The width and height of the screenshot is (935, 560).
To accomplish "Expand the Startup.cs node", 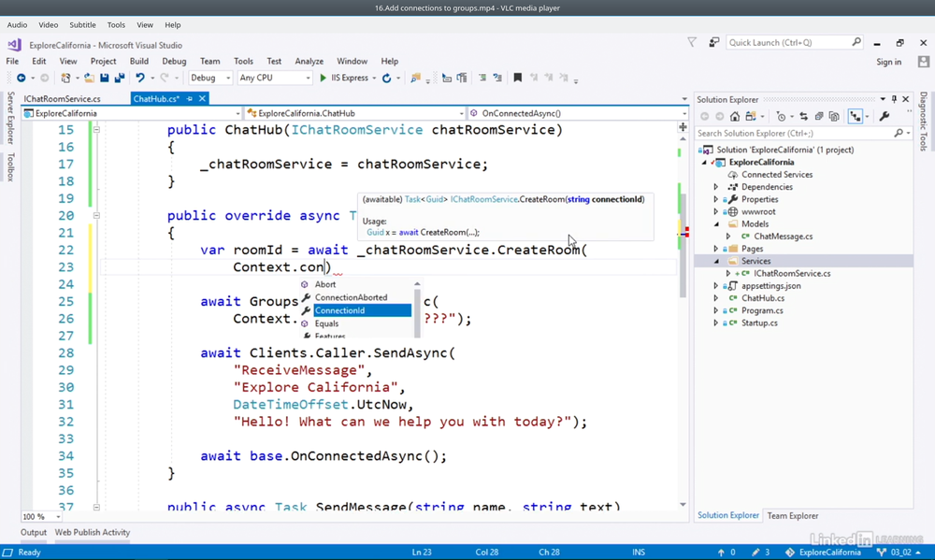I will 716,323.
